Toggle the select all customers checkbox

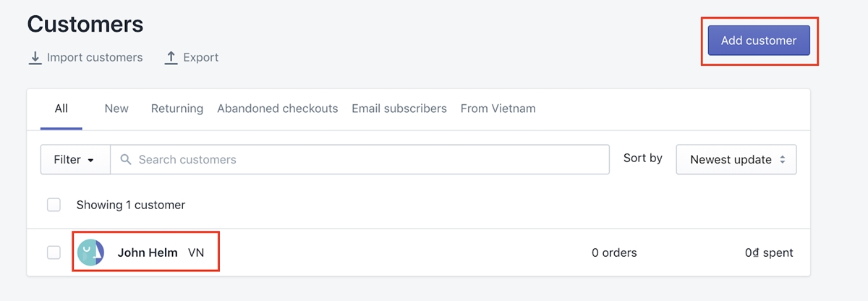(54, 205)
